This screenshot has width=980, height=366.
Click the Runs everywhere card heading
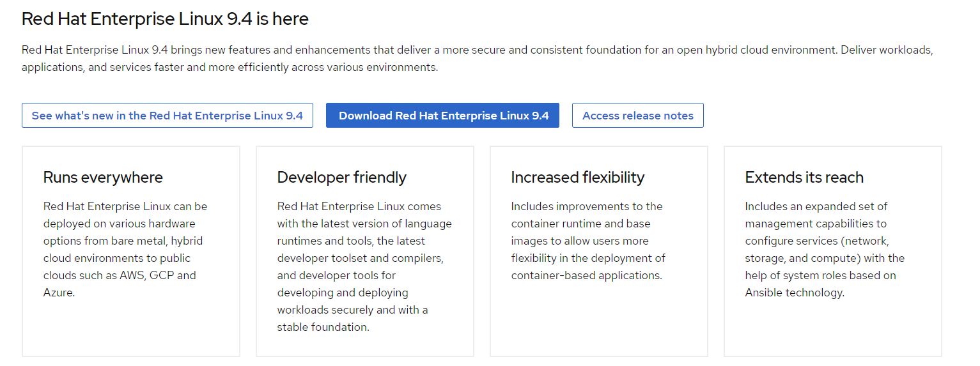click(x=103, y=178)
